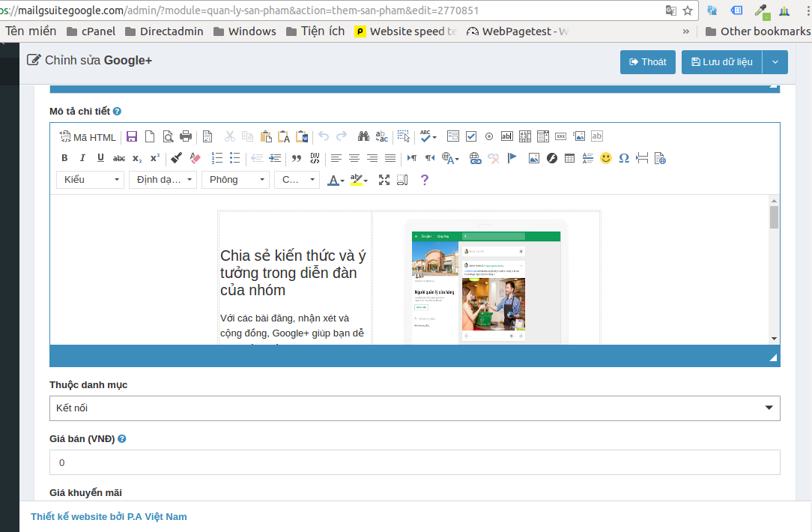The width and height of the screenshot is (812, 532).
Task: Open the cPanel bookmark folder
Action: click(91, 31)
